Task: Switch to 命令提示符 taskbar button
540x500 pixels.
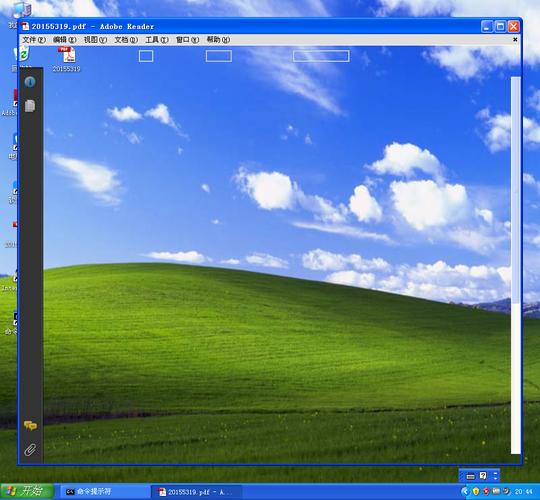Action: 105,492
